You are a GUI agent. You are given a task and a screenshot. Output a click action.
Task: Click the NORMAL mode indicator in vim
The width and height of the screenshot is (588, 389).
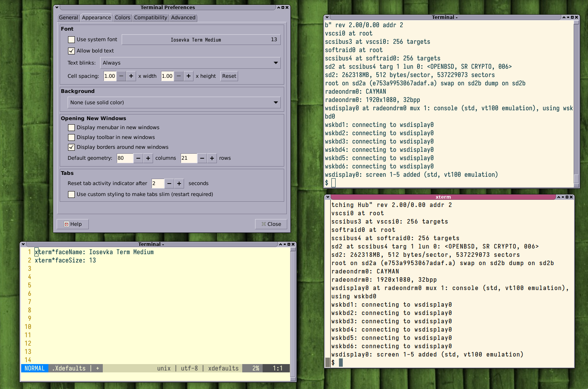(34, 368)
